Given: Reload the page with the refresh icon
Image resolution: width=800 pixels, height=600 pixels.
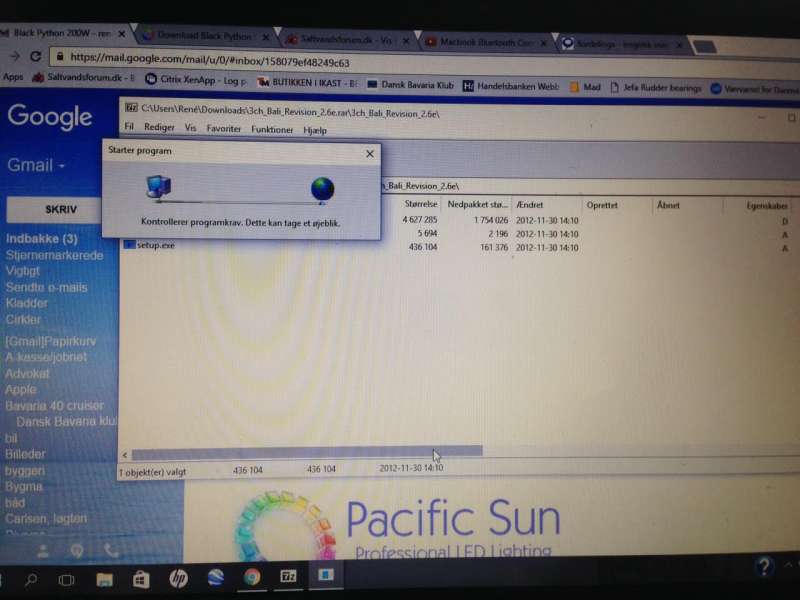Looking at the screenshot, I should pos(36,57).
